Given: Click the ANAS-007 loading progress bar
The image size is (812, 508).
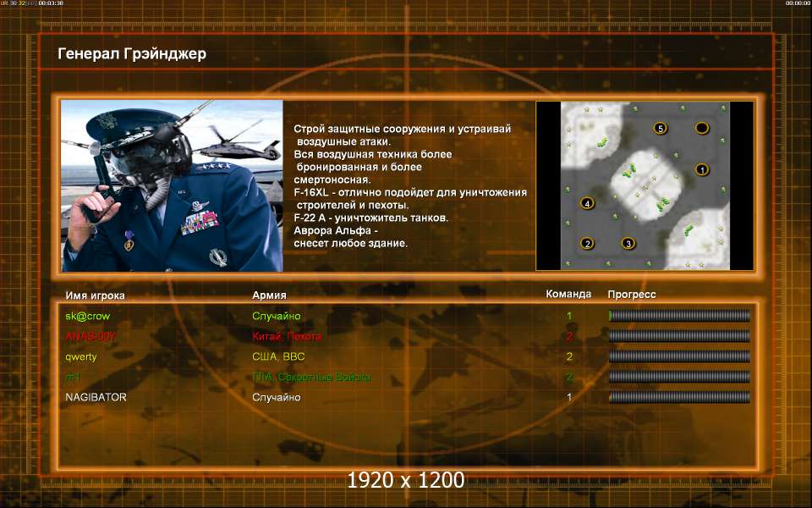Looking at the screenshot, I should tap(679, 336).
